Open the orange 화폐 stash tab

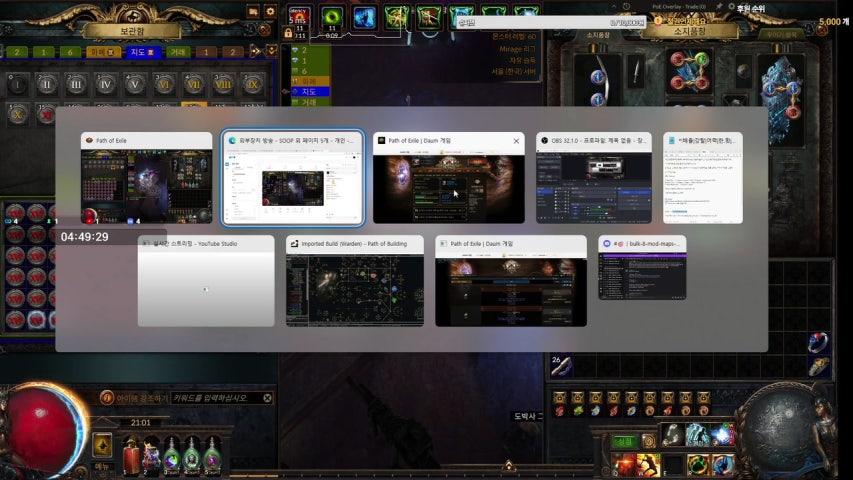point(103,52)
